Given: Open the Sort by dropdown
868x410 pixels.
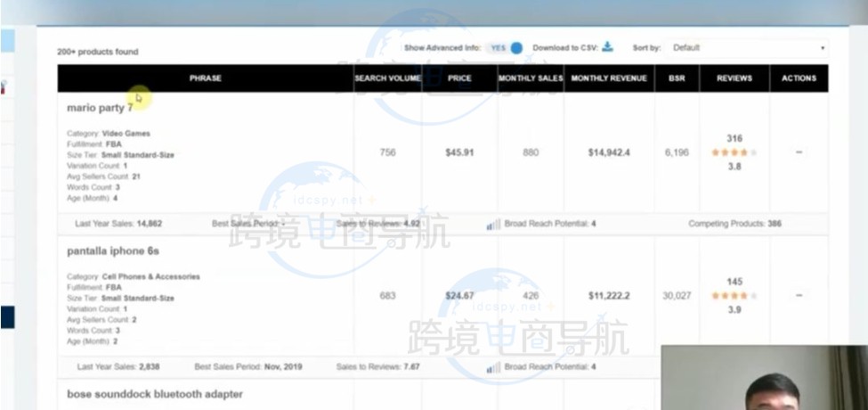Looking at the screenshot, I should (747, 48).
